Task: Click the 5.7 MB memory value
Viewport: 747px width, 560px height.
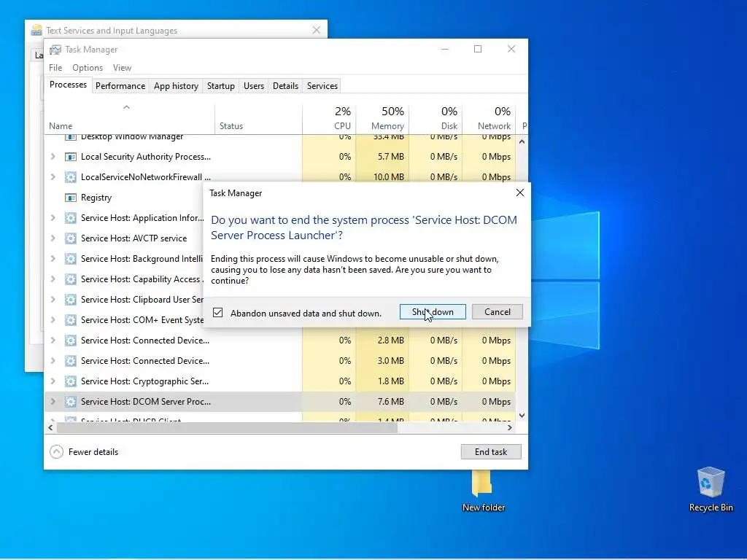Action: (391, 157)
